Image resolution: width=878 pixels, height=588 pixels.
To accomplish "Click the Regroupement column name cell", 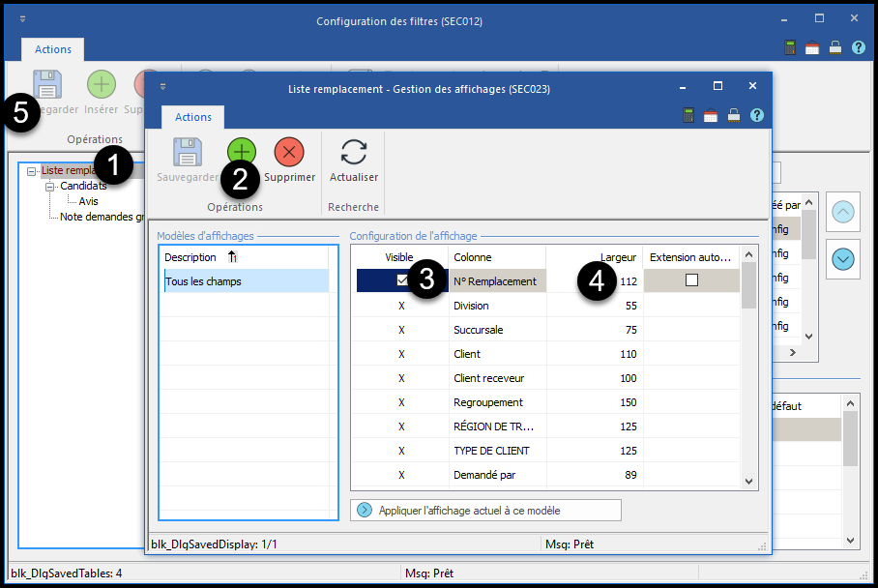I will click(x=497, y=402).
